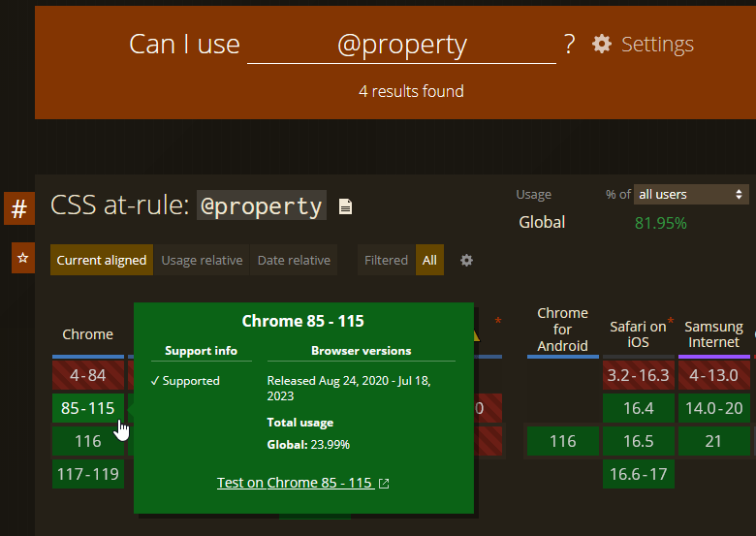Image resolution: width=756 pixels, height=536 pixels.
Task: Click the Chrome 117-119 version cell
Action: (x=87, y=474)
